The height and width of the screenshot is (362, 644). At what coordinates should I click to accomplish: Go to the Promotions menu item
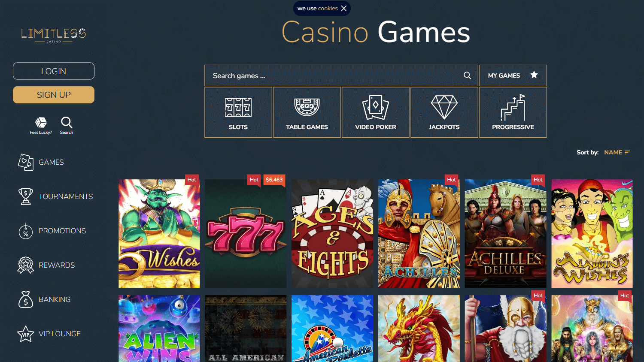coord(52,231)
